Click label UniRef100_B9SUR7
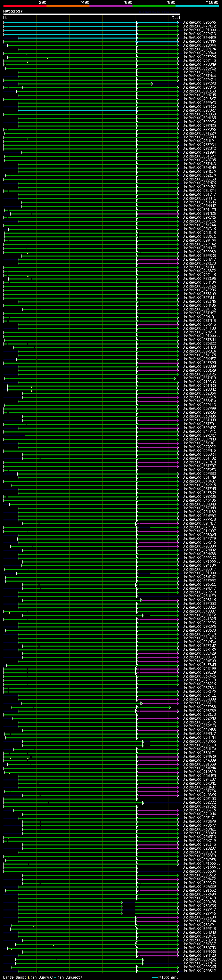 coord(199,110)
